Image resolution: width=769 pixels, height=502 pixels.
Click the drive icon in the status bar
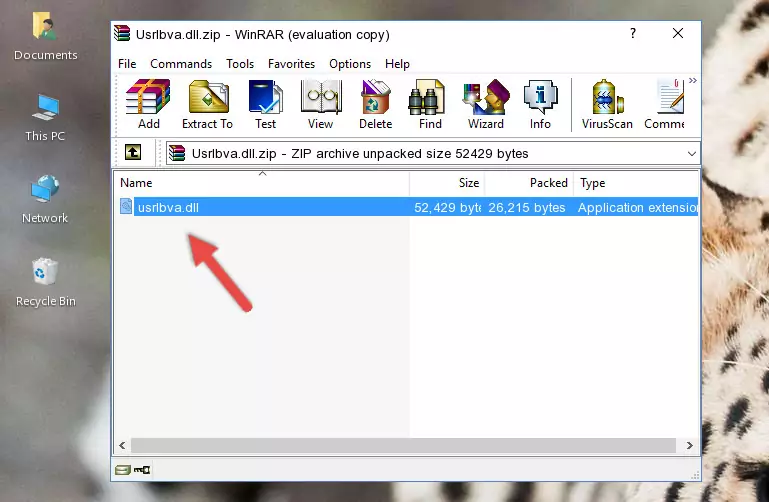point(123,470)
